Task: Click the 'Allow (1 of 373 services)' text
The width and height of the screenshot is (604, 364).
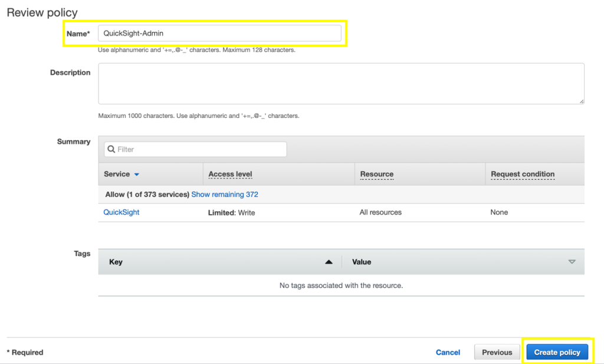Action: (x=147, y=195)
